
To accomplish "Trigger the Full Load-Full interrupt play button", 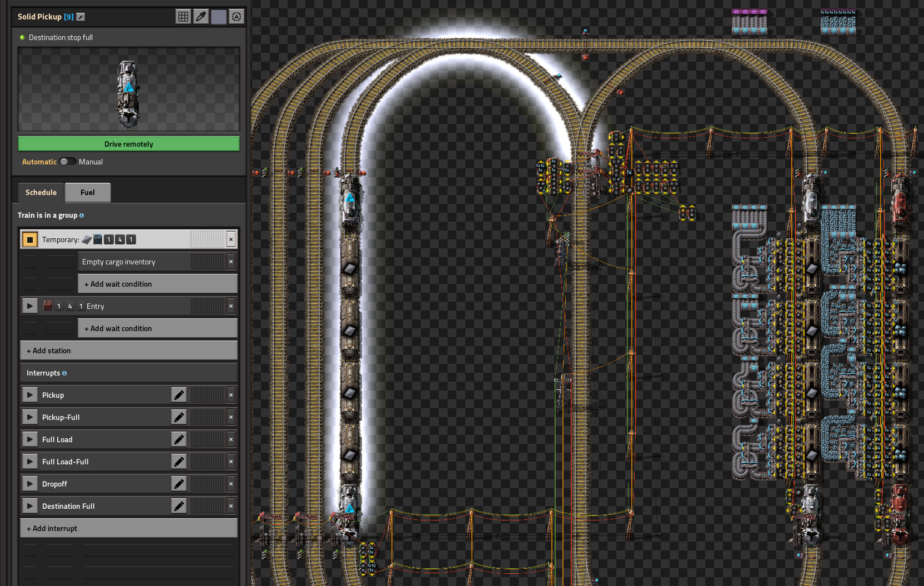I will point(30,462).
